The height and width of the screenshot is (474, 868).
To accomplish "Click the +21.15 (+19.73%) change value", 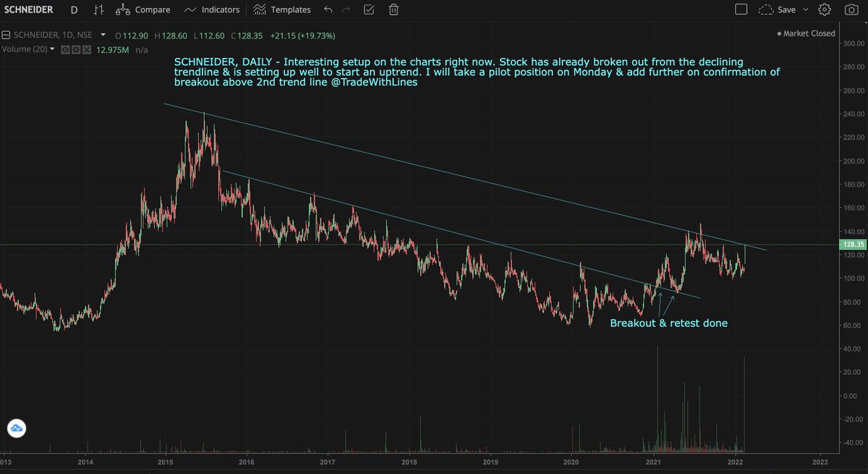I will (302, 35).
